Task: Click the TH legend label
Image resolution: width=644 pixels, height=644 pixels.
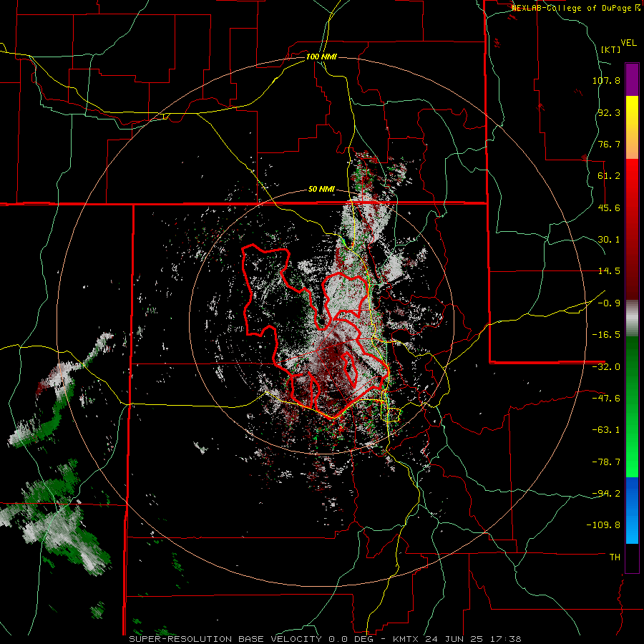Action: click(615, 557)
